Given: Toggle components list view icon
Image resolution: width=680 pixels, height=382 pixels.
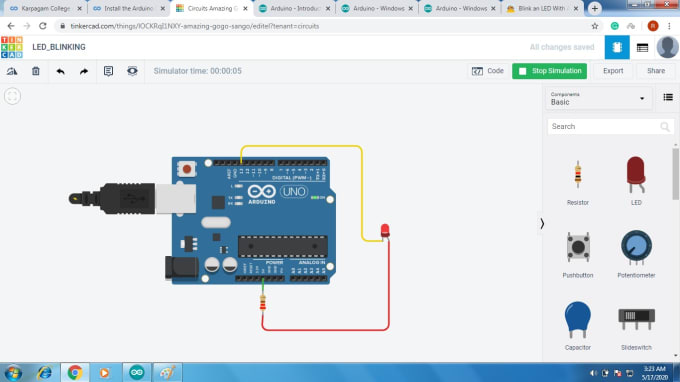Looking at the screenshot, I should (668, 98).
